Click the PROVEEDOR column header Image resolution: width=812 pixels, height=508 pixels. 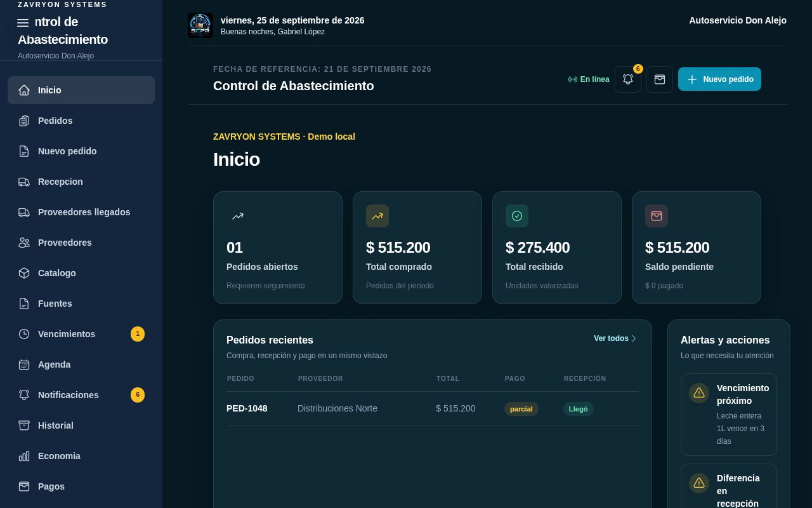[320, 378]
